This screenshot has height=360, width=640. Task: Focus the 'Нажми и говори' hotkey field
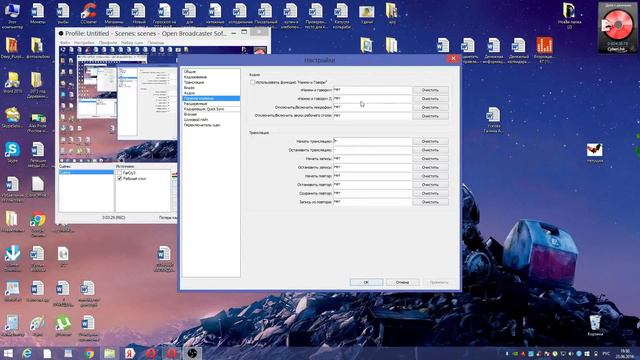(372, 90)
